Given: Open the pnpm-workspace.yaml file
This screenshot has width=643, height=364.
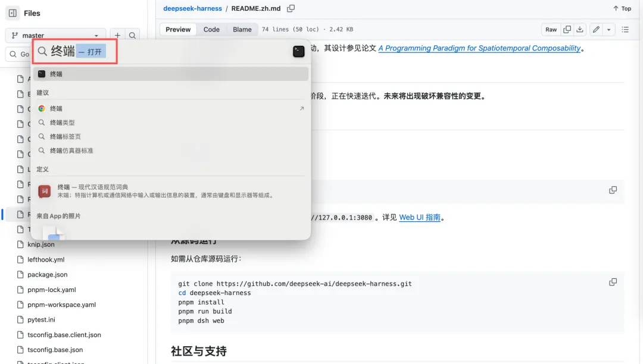Looking at the screenshot, I should point(61,305).
